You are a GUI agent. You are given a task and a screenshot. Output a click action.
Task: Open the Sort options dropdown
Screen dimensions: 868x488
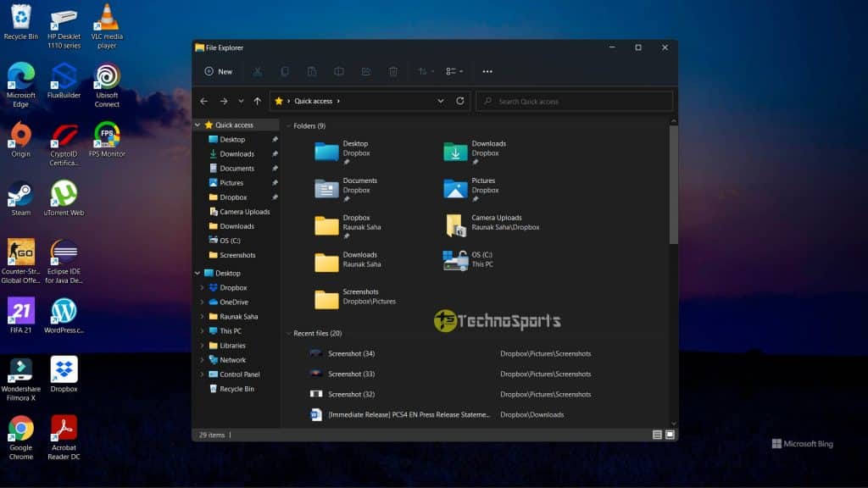coord(426,71)
